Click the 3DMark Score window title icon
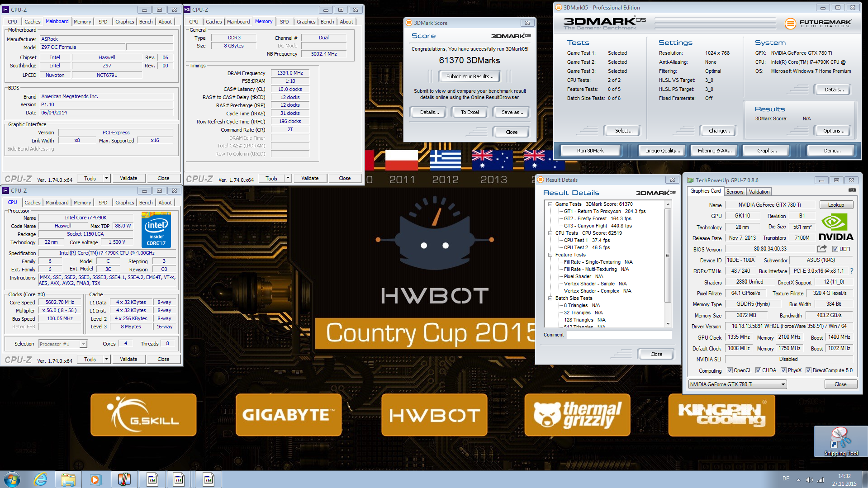The height and width of the screenshot is (488, 868). click(409, 23)
